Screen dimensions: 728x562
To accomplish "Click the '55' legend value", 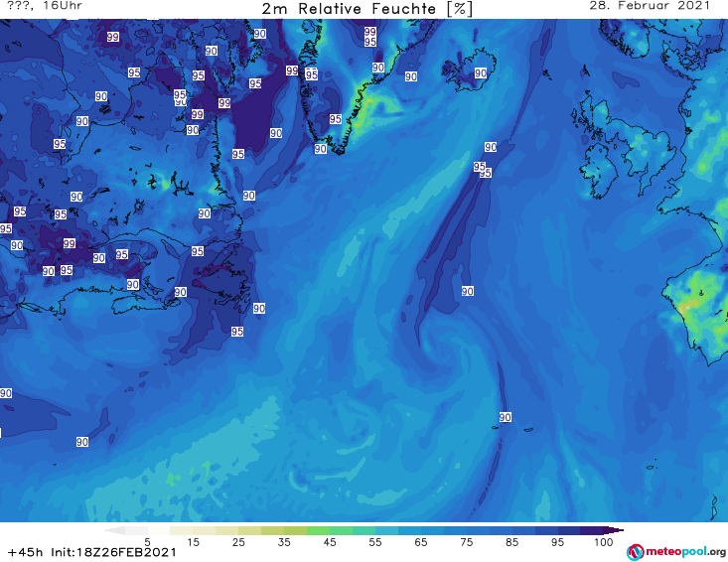I will click(x=375, y=542).
